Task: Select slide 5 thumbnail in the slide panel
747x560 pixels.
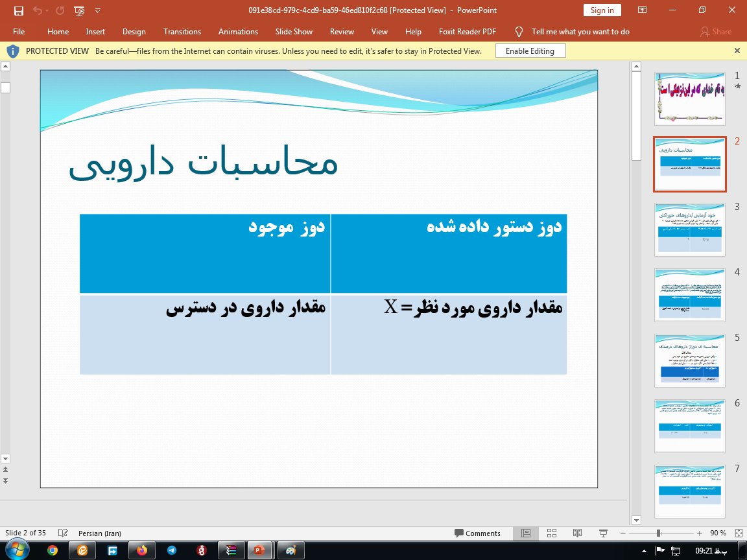Action: pos(689,360)
